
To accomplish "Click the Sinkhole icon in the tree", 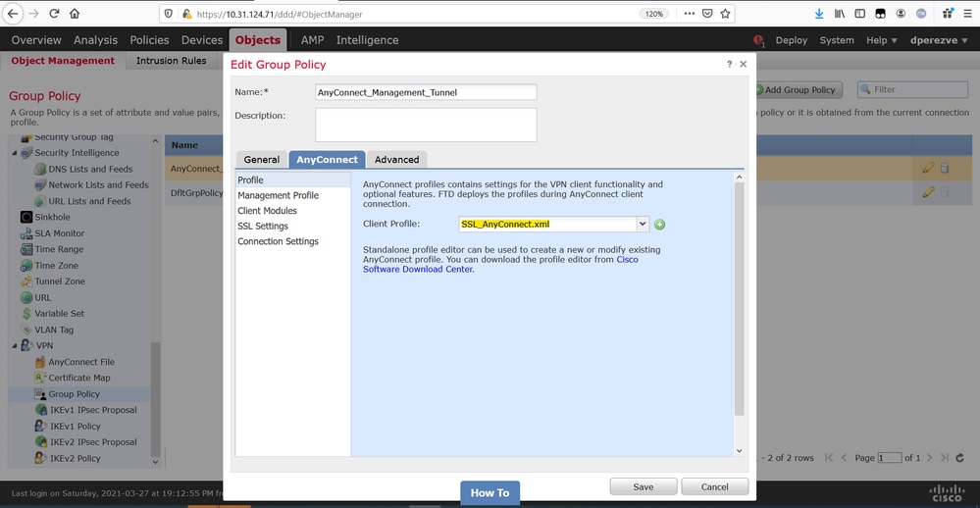I will 26,217.
